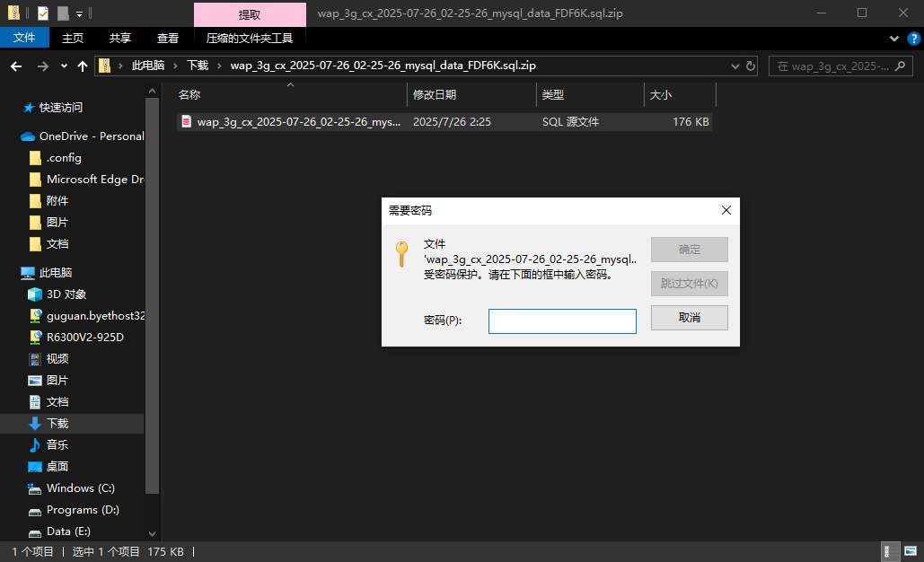Viewport: 924px width, 562px height.
Task: Click the Up one level arrow
Action: click(x=83, y=66)
